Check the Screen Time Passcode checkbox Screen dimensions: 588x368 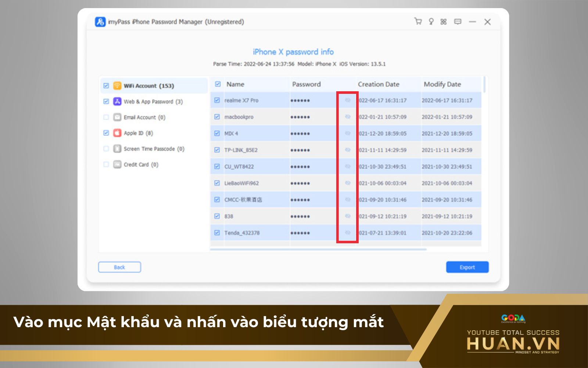(x=106, y=149)
